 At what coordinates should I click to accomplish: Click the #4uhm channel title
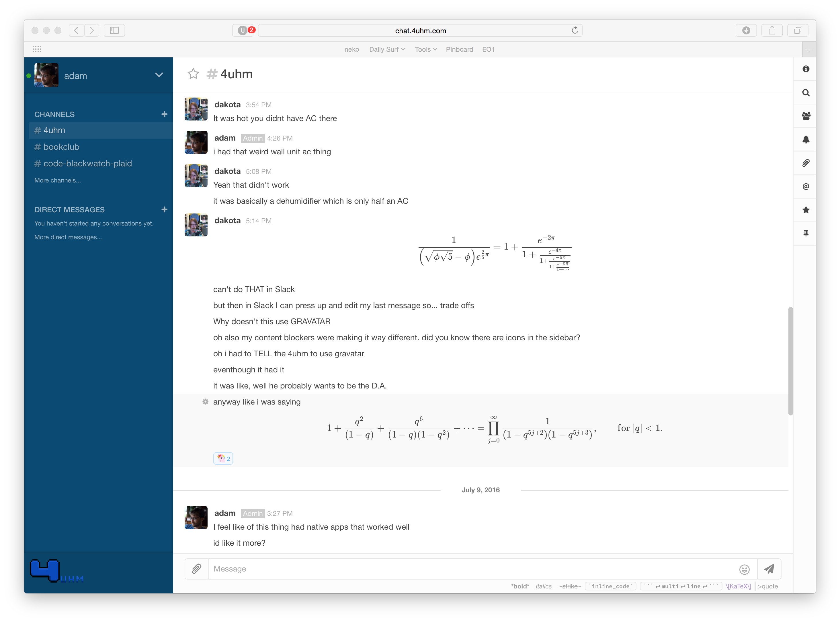click(x=229, y=74)
